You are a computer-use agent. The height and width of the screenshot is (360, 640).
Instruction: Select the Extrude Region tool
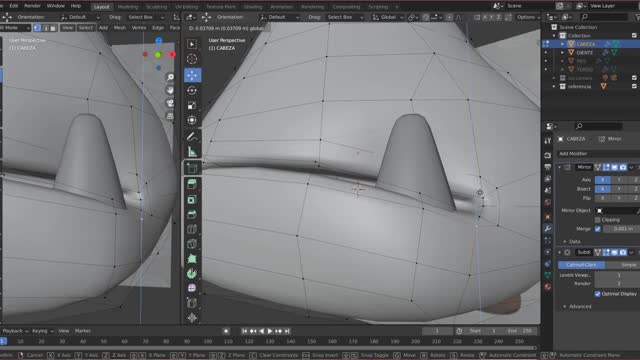192,184
